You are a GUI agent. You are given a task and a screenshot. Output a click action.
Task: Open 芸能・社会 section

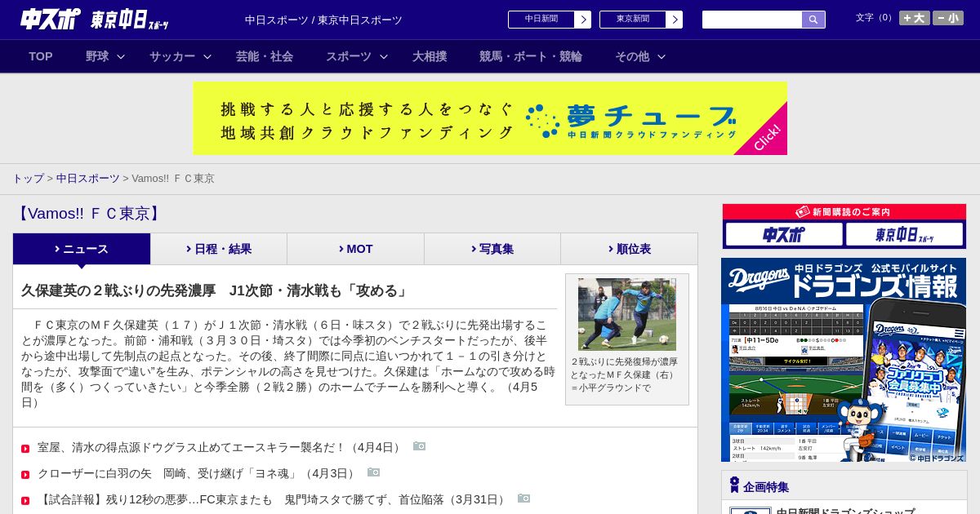[x=265, y=56]
